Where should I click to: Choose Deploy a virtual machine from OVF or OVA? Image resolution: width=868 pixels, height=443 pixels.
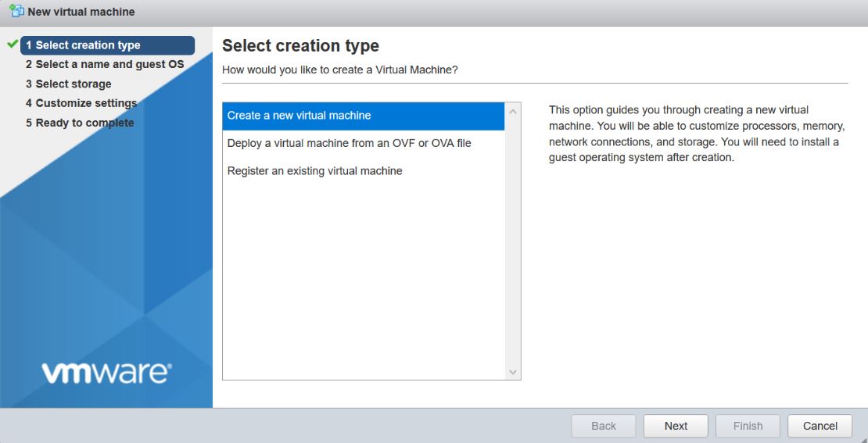(364, 144)
